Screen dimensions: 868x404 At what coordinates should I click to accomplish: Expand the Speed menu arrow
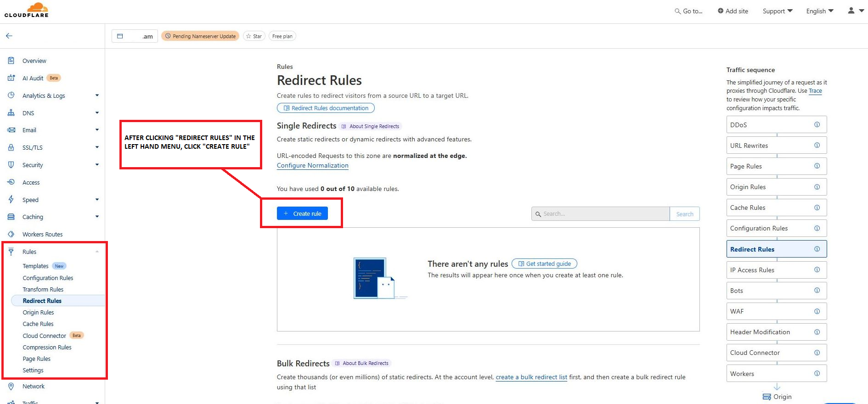(x=97, y=200)
